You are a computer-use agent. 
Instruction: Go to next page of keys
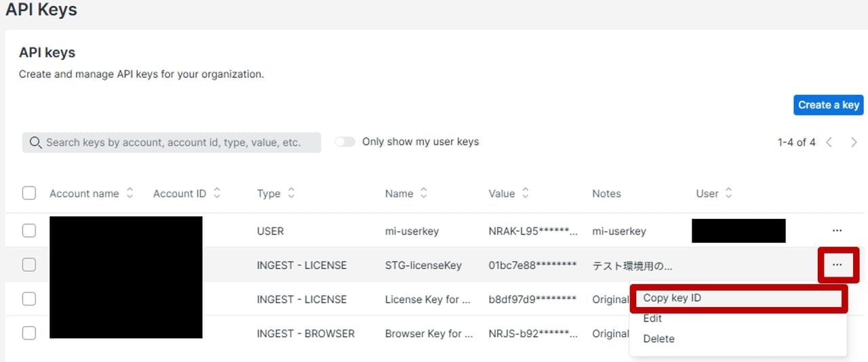(x=854, y=142)
